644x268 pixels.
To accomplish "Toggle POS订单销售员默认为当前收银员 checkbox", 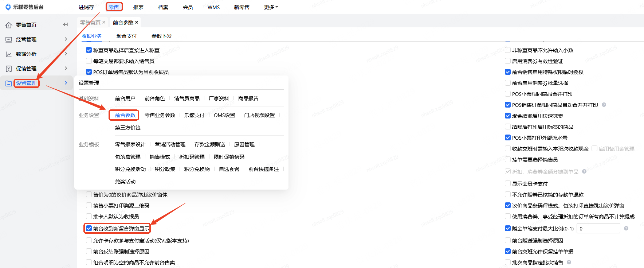I will click(89, 72).
